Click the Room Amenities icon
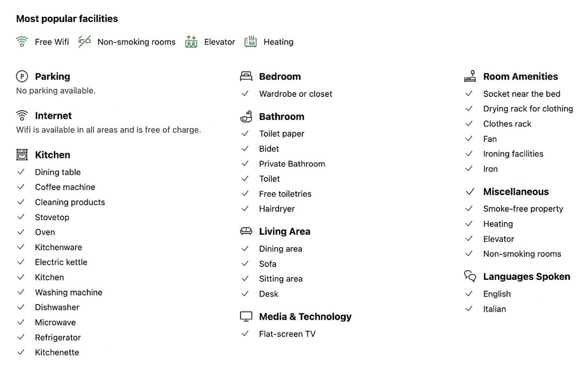The width and height of the screenshot is (588, 368). point(470,76)
